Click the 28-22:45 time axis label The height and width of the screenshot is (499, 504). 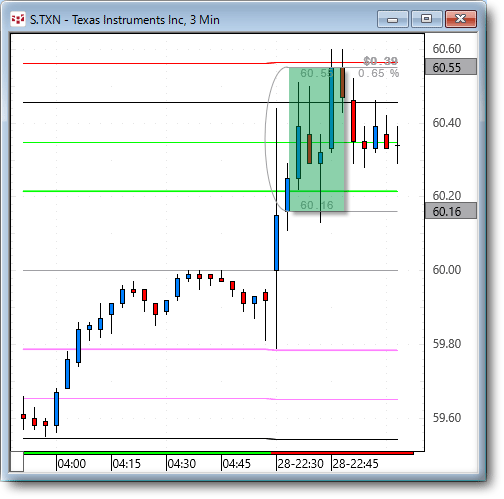355,464
